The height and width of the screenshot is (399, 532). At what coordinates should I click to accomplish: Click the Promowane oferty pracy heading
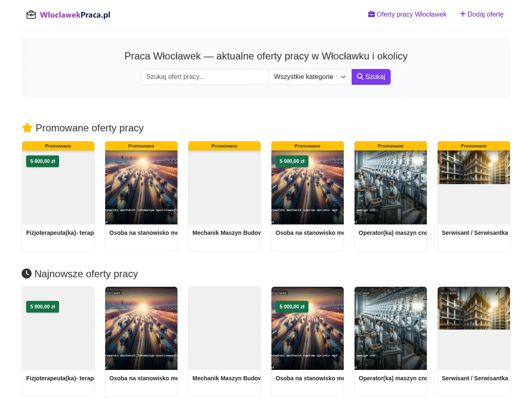83,128
